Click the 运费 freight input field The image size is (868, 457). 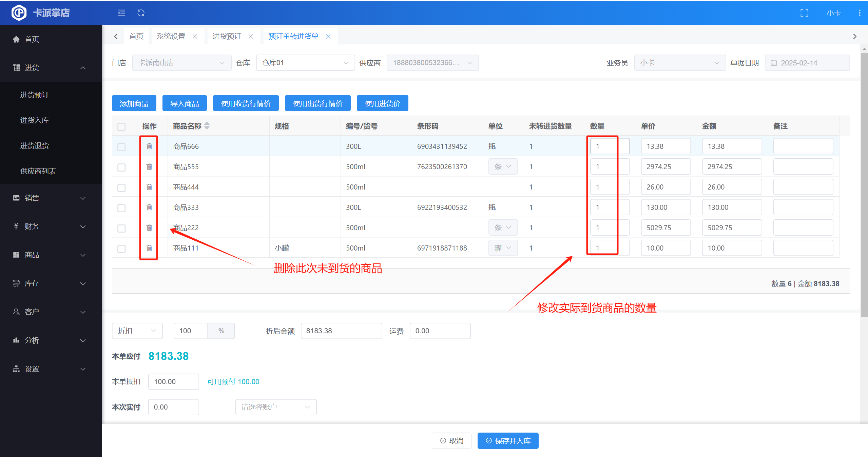point(440,331)
